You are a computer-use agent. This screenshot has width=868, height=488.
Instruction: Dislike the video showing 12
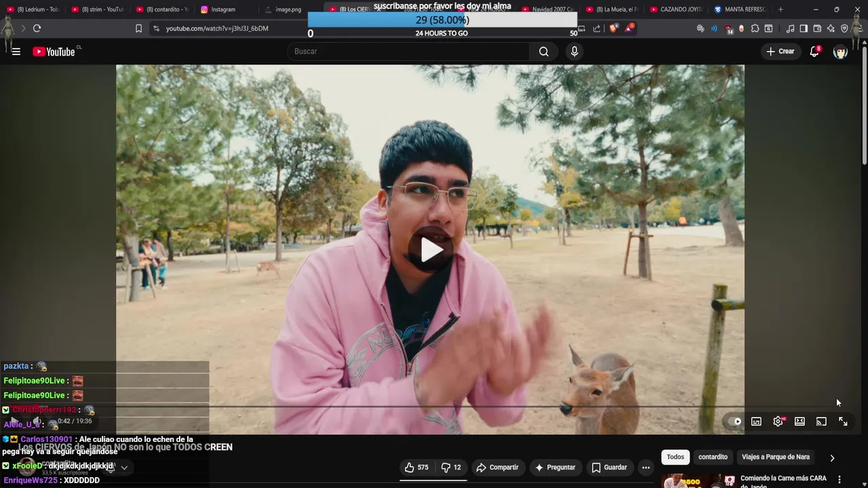(451, 468)
